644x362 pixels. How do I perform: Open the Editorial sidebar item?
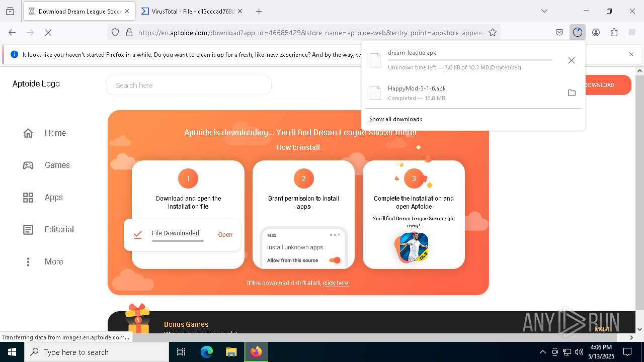pyautogui.click(x=48, y=230)
